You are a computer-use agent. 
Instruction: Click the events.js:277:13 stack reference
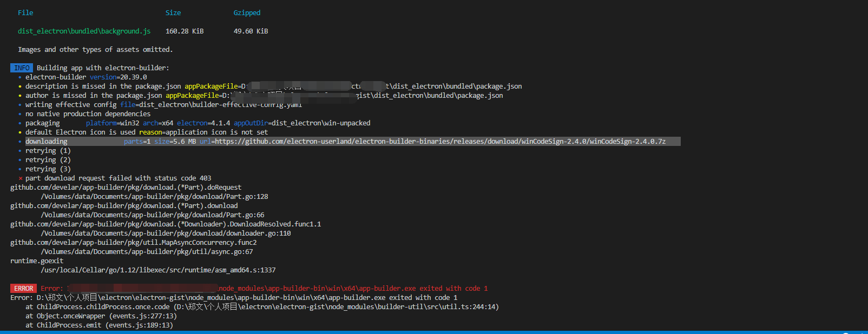pos(143,316)
